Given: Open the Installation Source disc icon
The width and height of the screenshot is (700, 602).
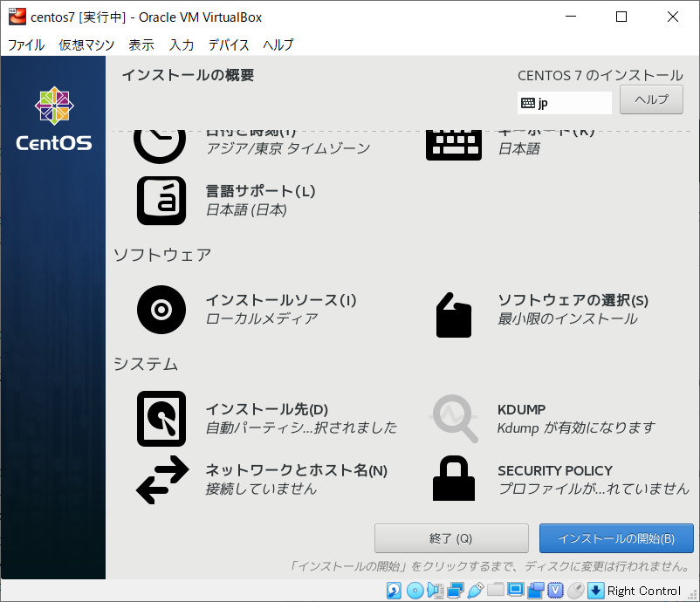Looking at the screenshot, I should (x=161, y=310).
